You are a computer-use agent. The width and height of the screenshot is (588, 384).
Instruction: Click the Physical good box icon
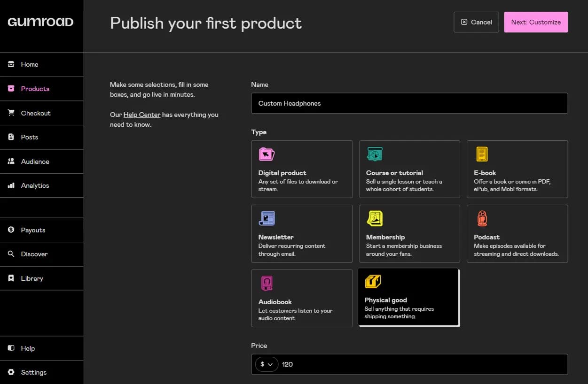click(x=373, y=282)
